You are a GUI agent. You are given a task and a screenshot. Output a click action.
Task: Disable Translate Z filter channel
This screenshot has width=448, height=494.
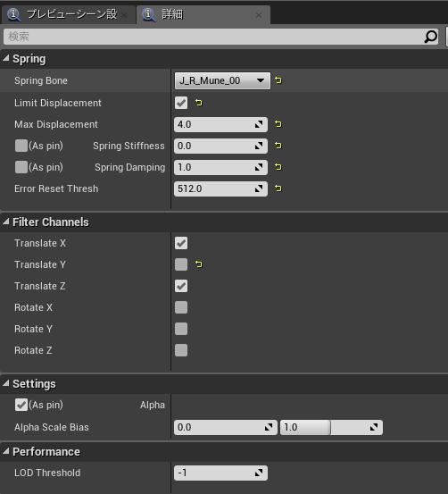pyautogui.click(x=181, y=286)
